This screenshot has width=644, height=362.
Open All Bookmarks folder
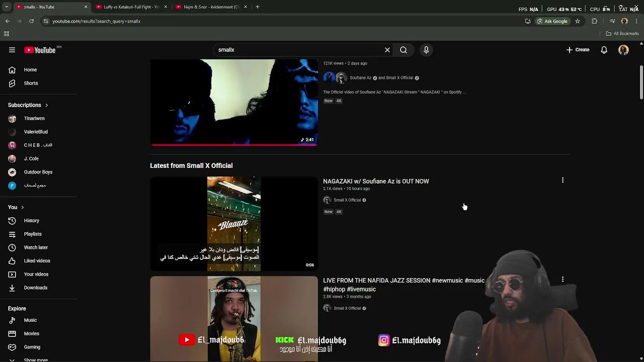tap(622, 34)
